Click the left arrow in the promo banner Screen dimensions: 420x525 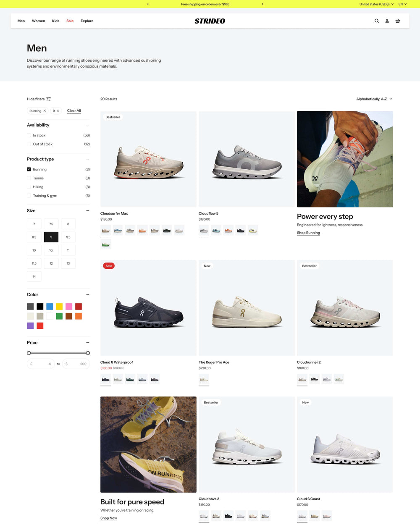pyautogui.click(x=148, y=4)
